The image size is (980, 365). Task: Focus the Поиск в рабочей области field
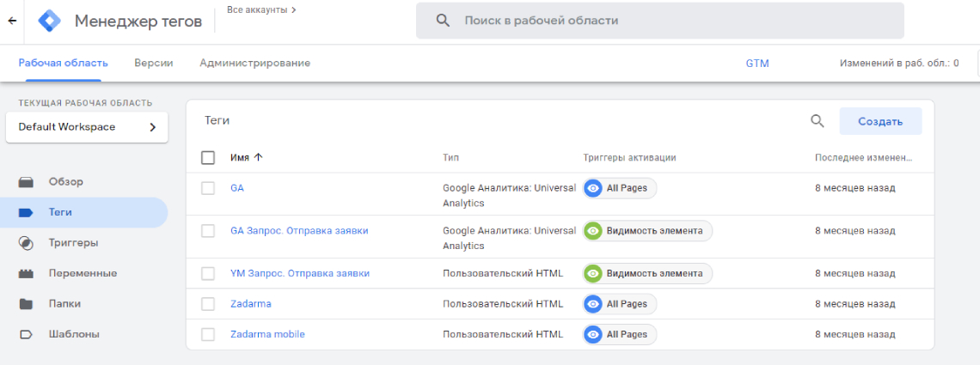click(660, 21)
